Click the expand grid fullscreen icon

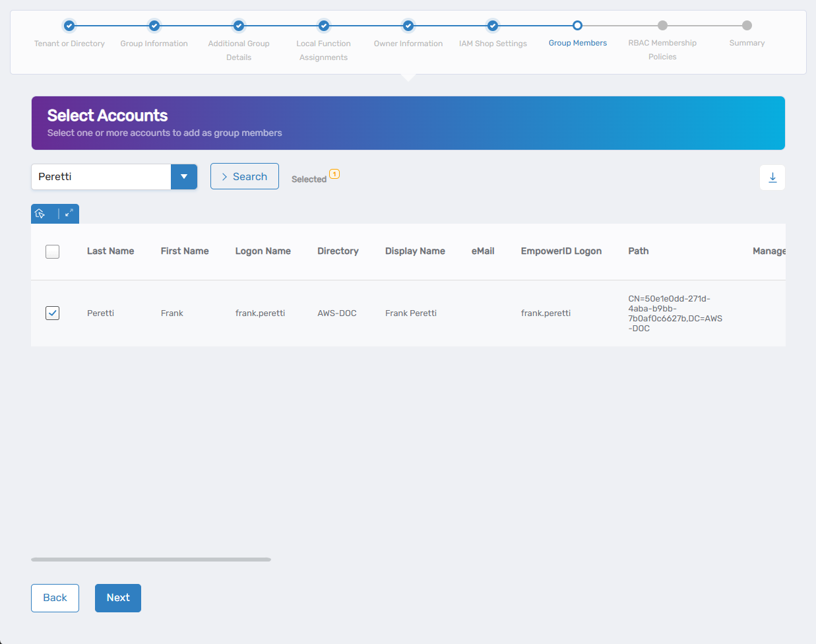coord(69,213)
